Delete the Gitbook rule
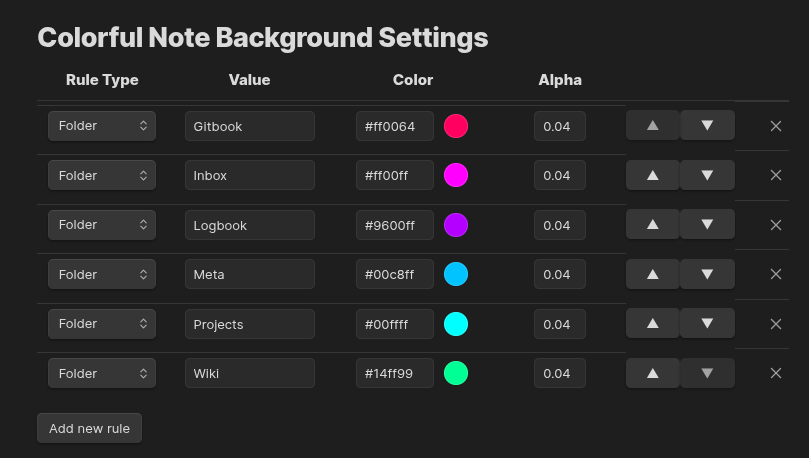Viewport: 809px width, 458px height. (x=775, y=126)
